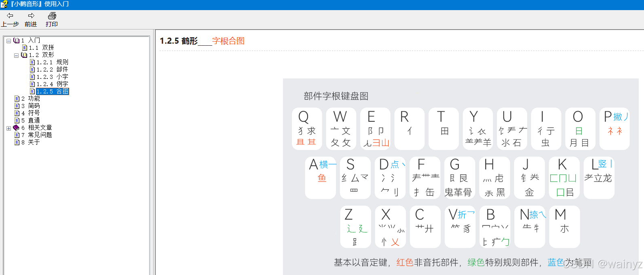Open the '3 简码' topic
The height and width of the screenshot is (275, 644).
[30, 106]
